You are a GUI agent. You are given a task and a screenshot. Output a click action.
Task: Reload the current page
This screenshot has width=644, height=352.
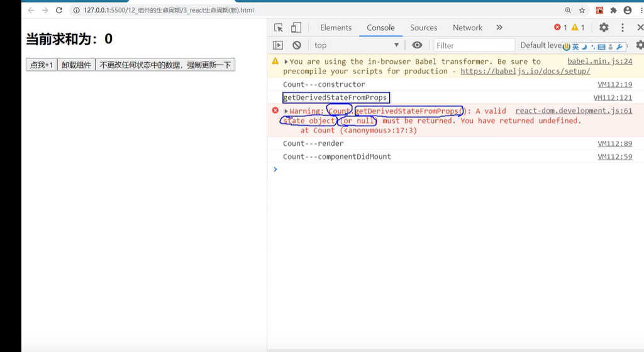[x=59, y=10]
